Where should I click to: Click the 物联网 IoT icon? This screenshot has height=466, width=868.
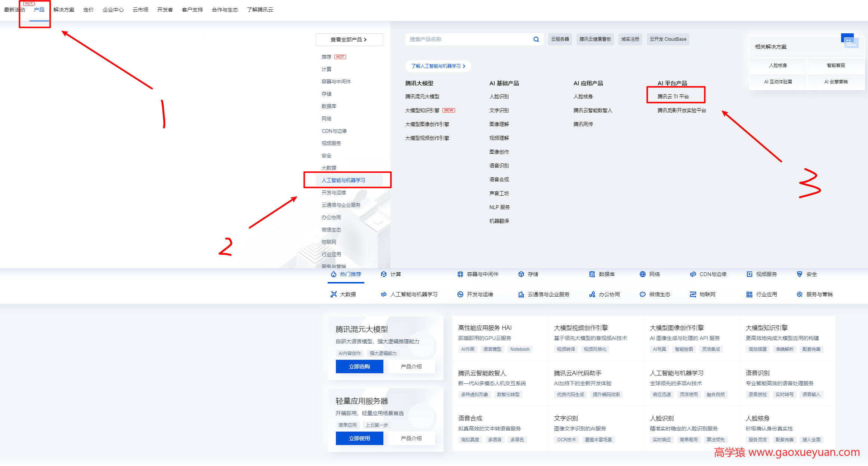tap(693, 294)
